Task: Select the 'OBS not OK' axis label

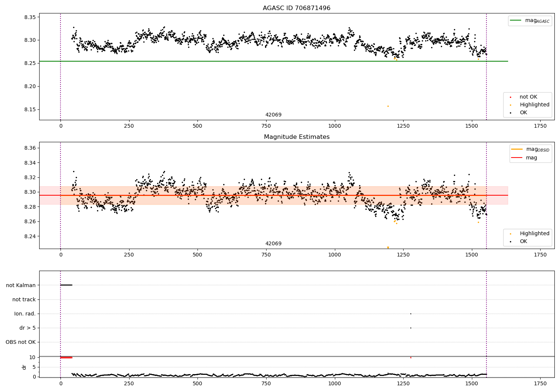Action: tap(21, 342)
